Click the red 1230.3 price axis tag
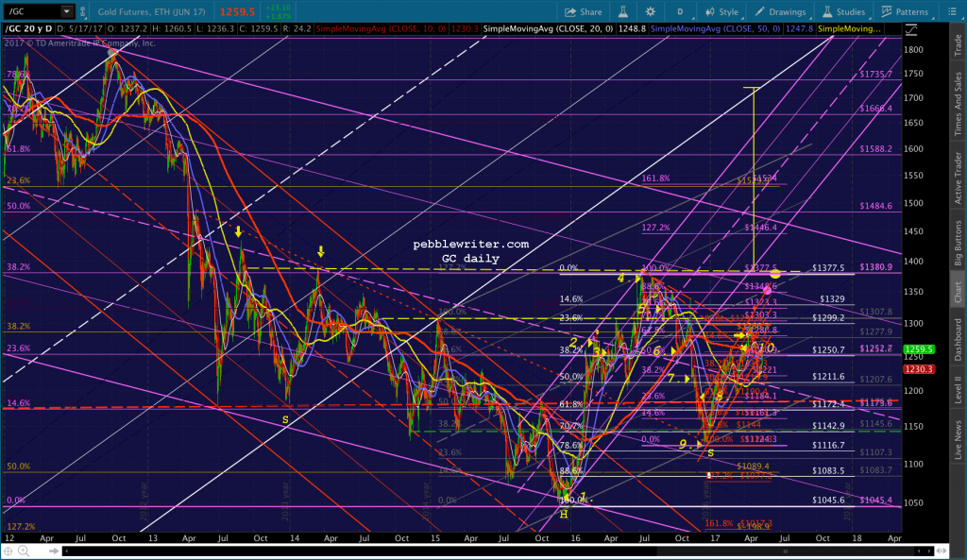This screenshot has width=967, height=560. 920,369
